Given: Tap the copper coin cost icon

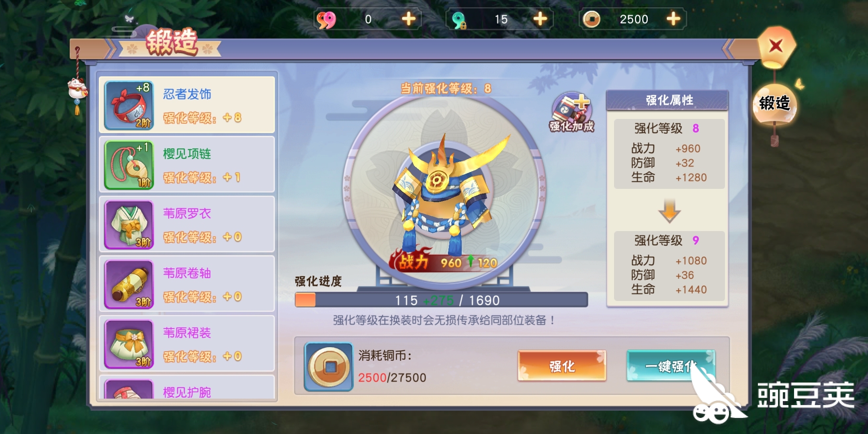Looking at the screenshot, I should [x=329, y=366].
